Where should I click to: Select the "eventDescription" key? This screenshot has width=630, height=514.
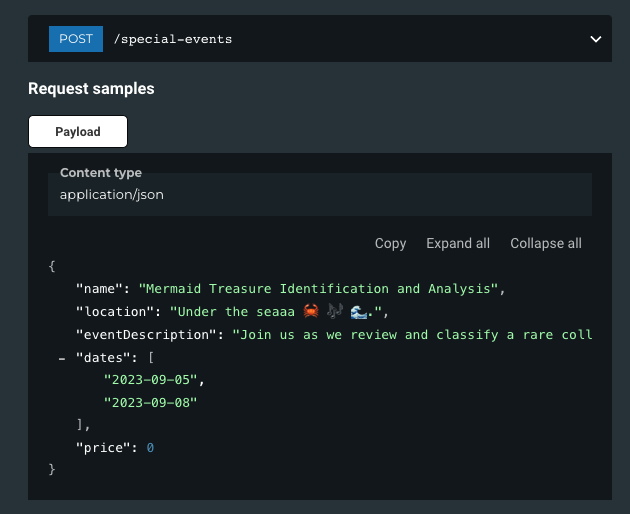tap(146, 335)
